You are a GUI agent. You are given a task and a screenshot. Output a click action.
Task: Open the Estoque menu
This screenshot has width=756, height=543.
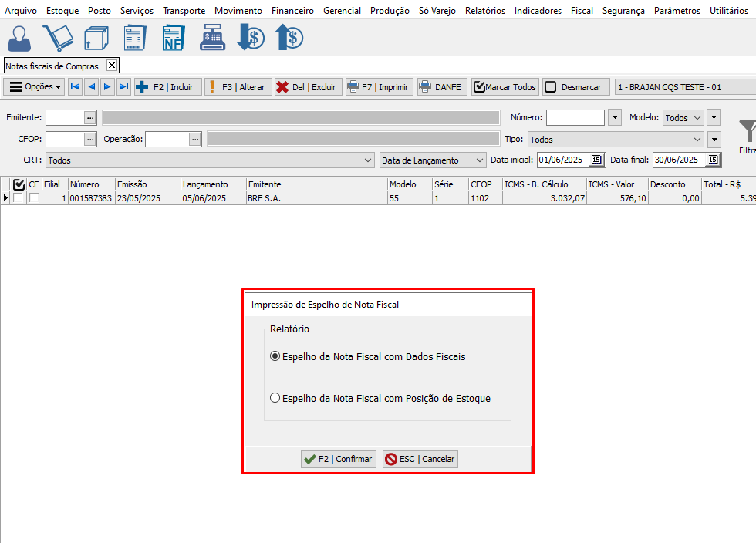coord(62,10)
